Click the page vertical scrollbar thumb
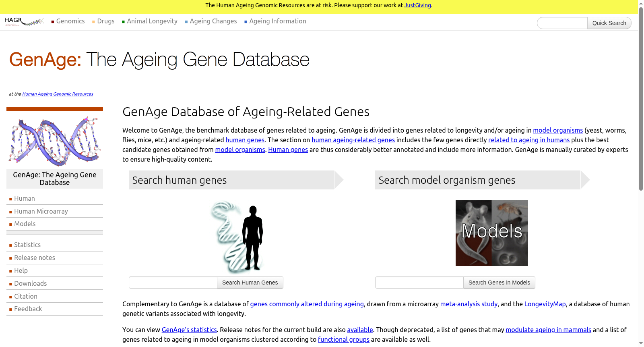The image size is (644, 347). (x=641, y=99)
